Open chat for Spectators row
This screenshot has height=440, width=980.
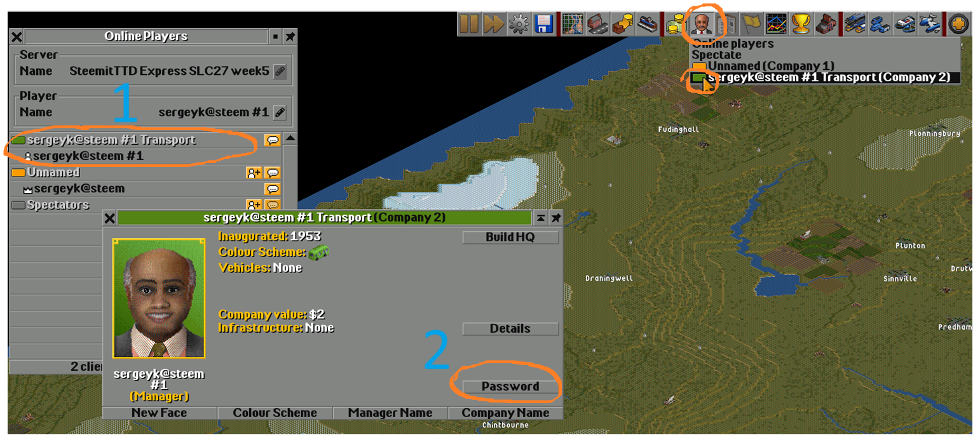point(273,205)
